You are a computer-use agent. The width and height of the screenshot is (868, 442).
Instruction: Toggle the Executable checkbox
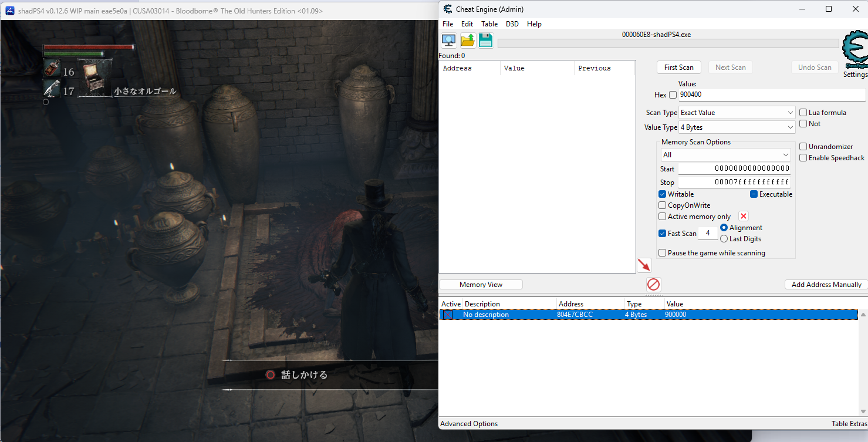click(x=754, y=194)
